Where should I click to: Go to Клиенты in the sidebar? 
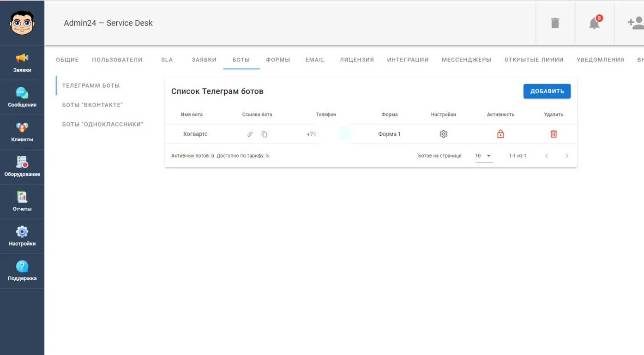[22, 132]
